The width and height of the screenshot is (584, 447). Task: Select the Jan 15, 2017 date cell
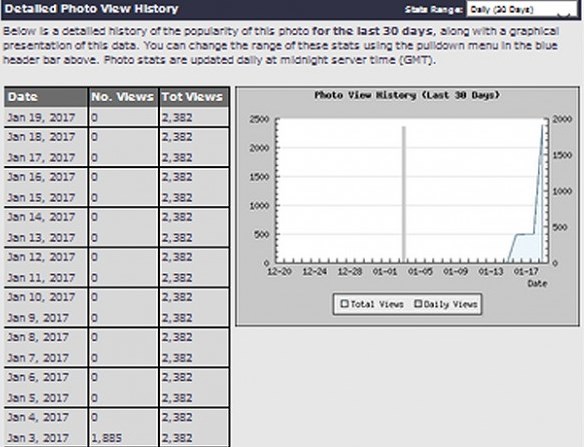click(46, 197)
